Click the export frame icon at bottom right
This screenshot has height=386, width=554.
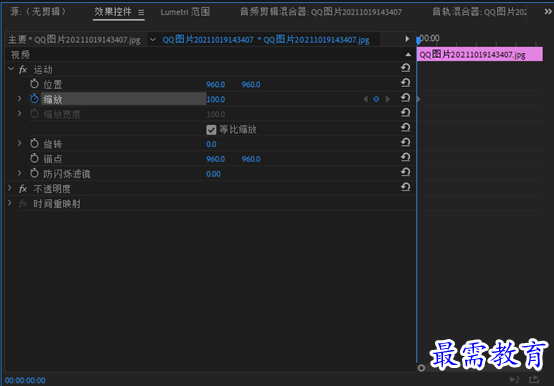[x=534, y=379]
